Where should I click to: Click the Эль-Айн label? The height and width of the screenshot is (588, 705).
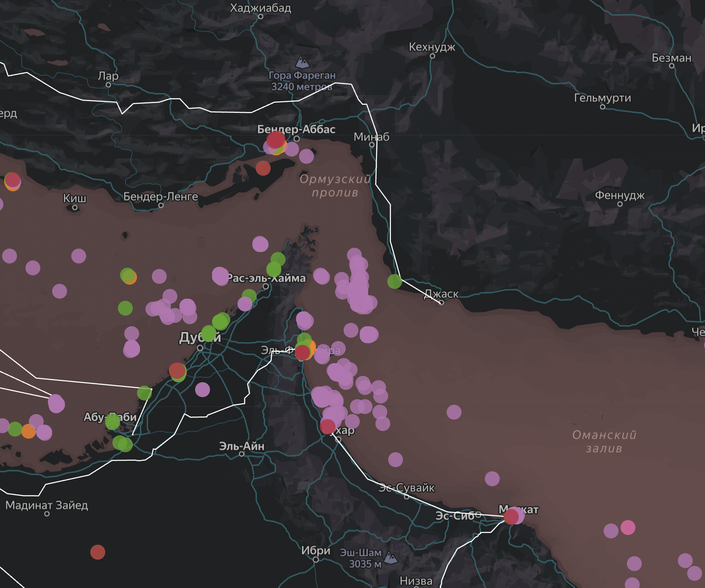click(x=242, y=446)
